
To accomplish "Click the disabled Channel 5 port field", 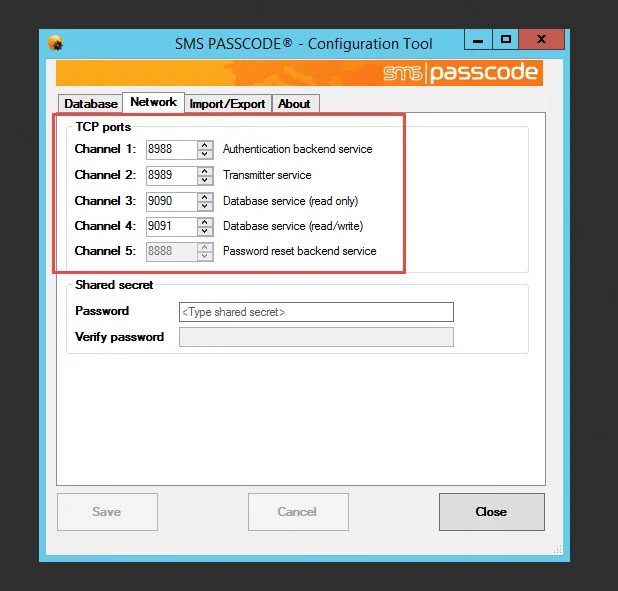I will click(x=171, y=251).
